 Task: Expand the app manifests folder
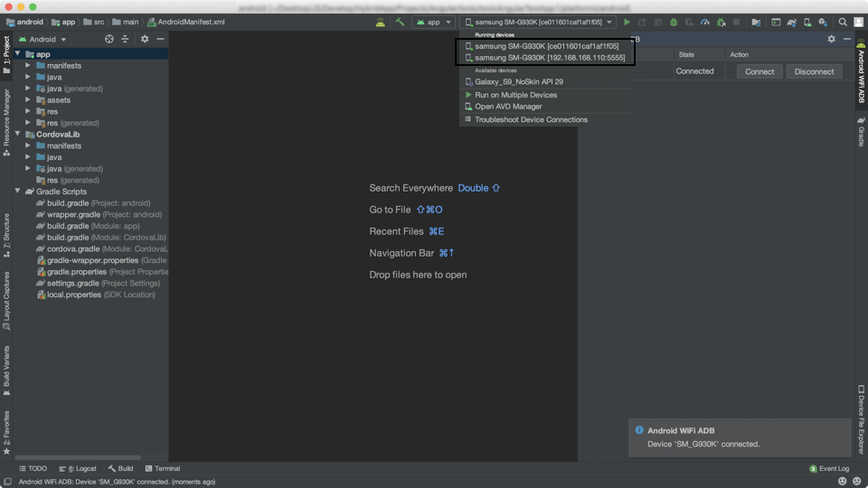[x=28, y=65]
